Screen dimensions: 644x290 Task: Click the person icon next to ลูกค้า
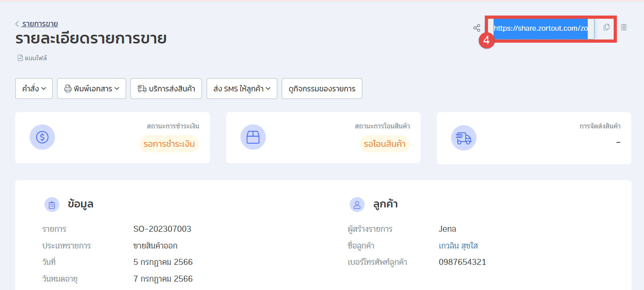pyautogui.click(x=357, y=205)
